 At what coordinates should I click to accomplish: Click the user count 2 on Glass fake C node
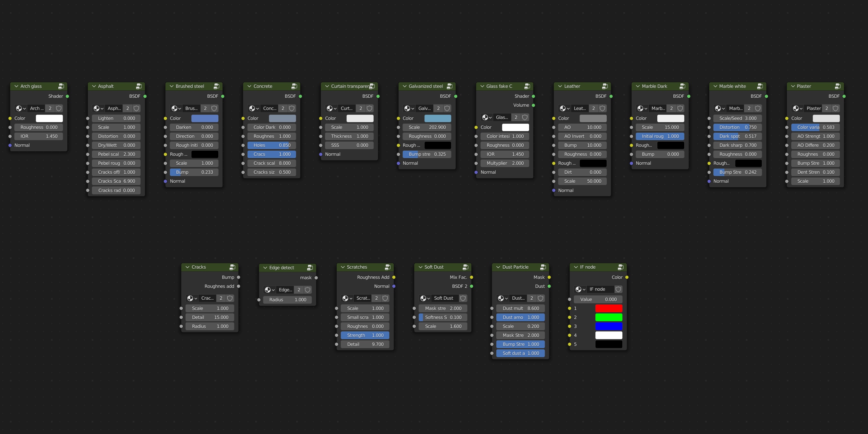pos(516,117)
